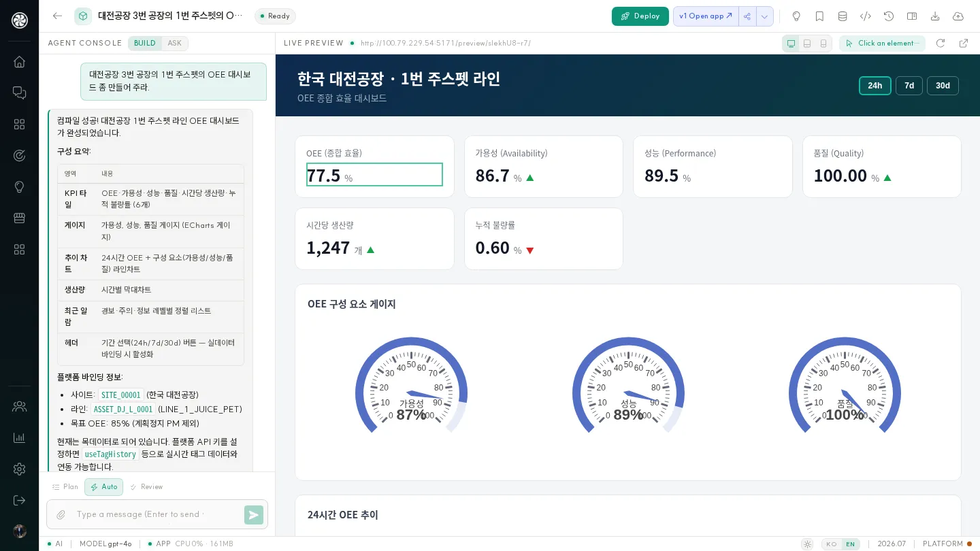
Task: Toggle the split panel layout icon
Action: 912,16
